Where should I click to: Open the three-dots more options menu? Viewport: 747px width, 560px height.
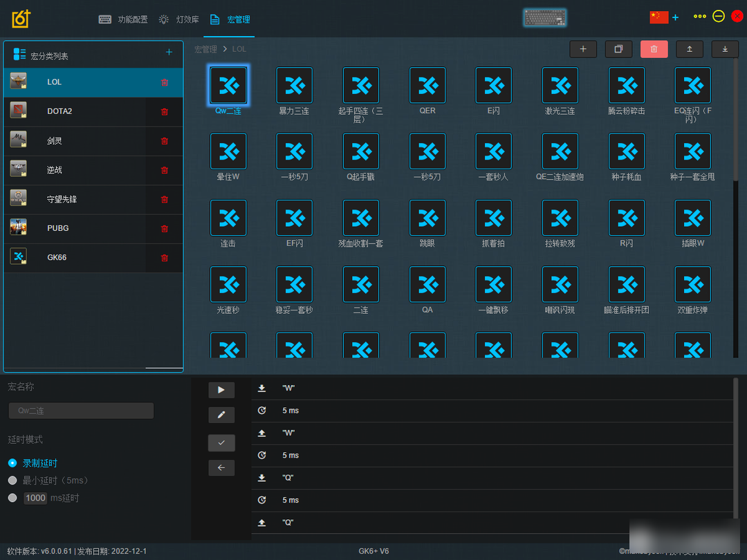[x=700, y=17]
